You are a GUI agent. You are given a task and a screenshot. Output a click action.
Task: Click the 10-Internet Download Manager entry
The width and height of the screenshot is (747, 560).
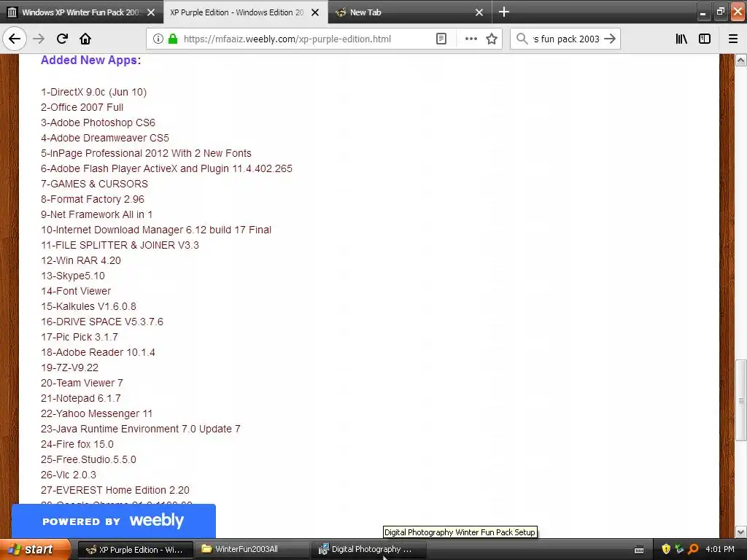coord(156,230)
